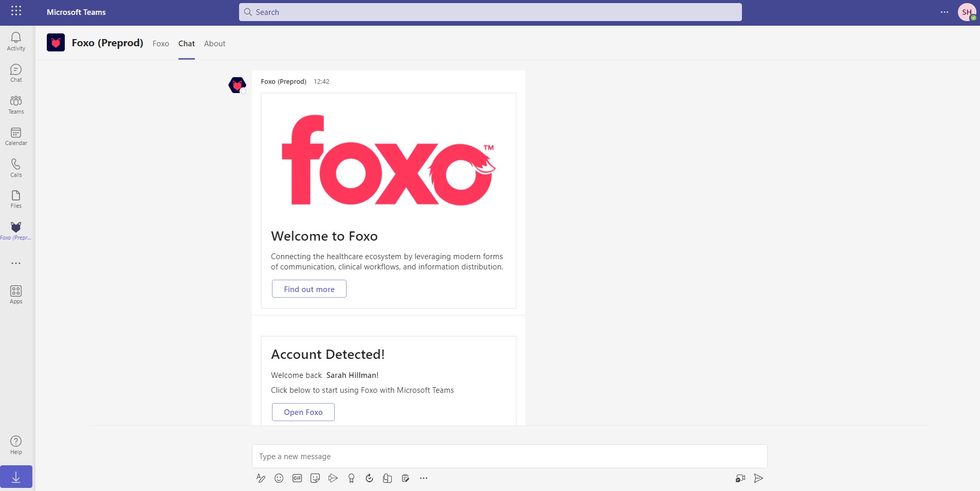Open Chat in the left sidebar
This screenshot has width=980, height=491.
point(16,73)
